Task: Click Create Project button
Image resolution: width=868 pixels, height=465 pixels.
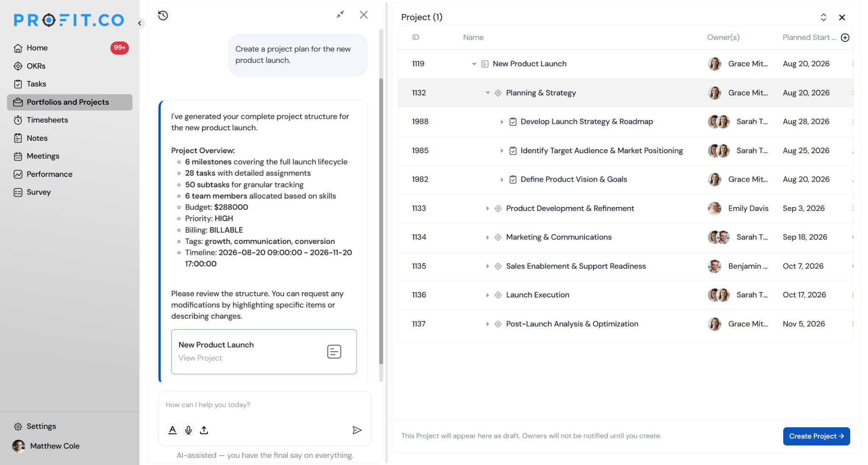Action: point(816,436)
